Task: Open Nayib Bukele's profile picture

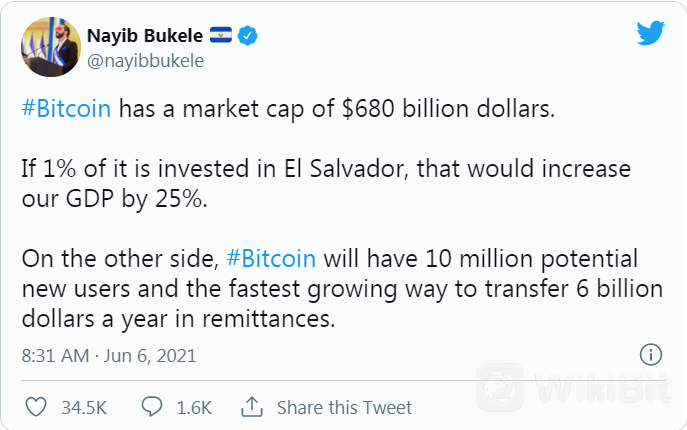Action: click(51, 47)
